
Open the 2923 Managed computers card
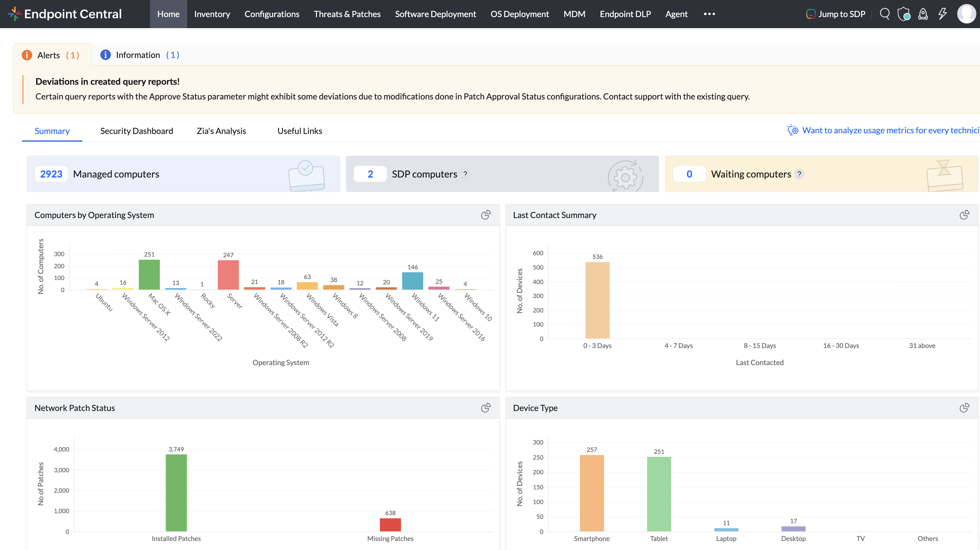pyautogui.click(x=183, y=174)
